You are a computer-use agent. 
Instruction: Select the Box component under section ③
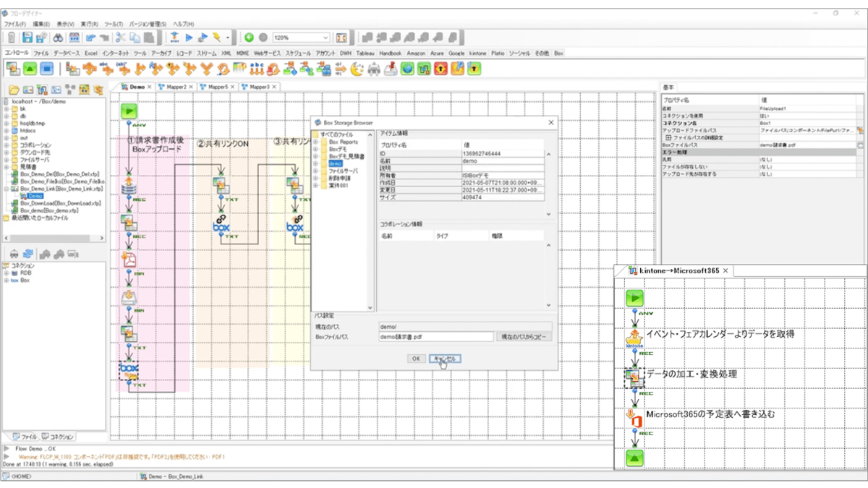coord(294,222)
